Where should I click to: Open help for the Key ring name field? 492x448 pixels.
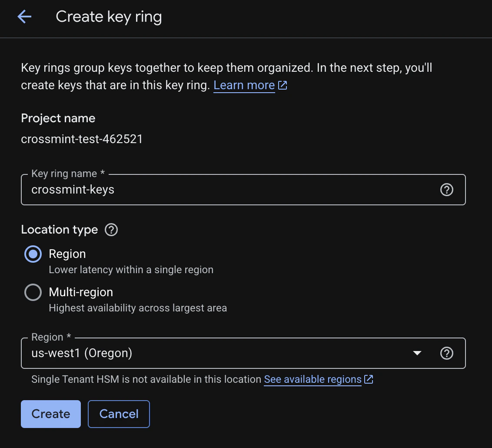coord(446,189)
